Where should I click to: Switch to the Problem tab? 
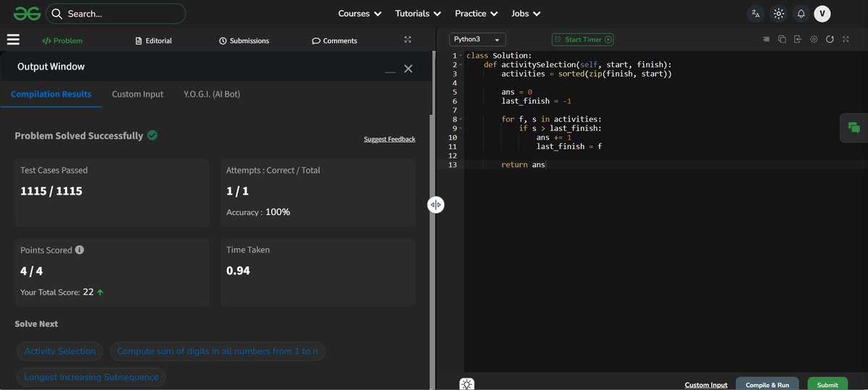pos(62,41)
